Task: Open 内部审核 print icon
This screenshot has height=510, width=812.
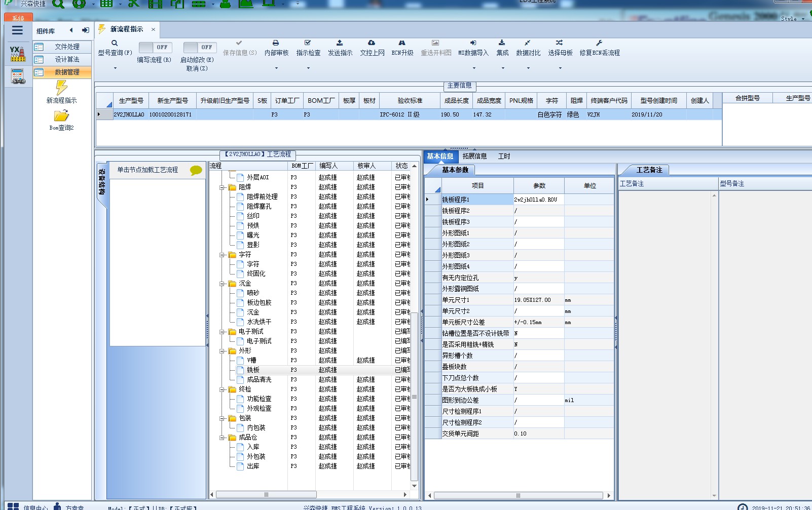Action: pyautogui.click(x=276, y=43)
